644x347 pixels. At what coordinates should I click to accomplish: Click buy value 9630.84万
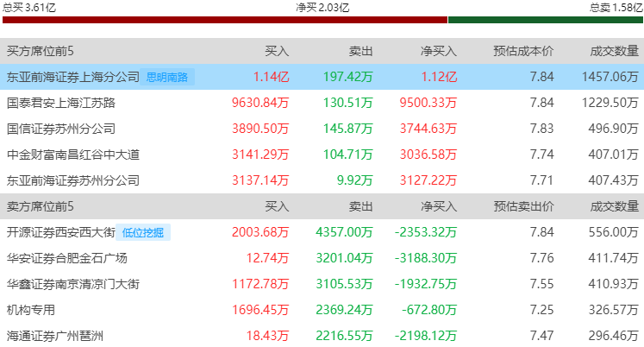point(260,103)
